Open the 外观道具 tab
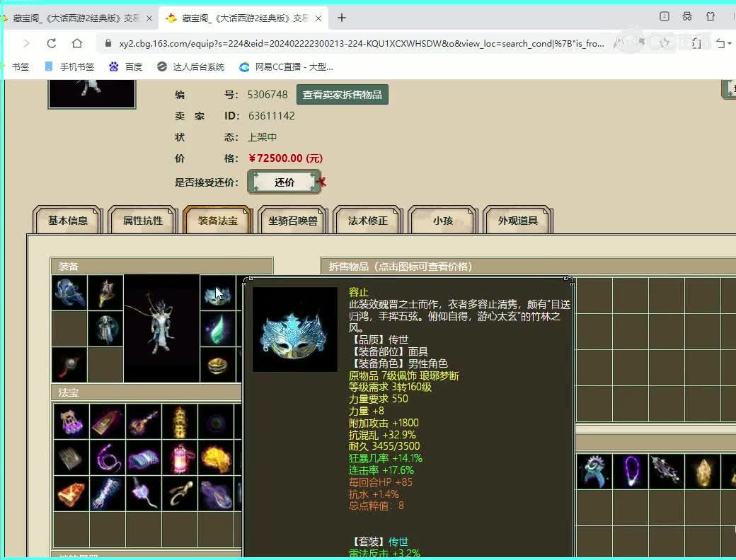The image size is (736, 560). (x=518, y=221)
